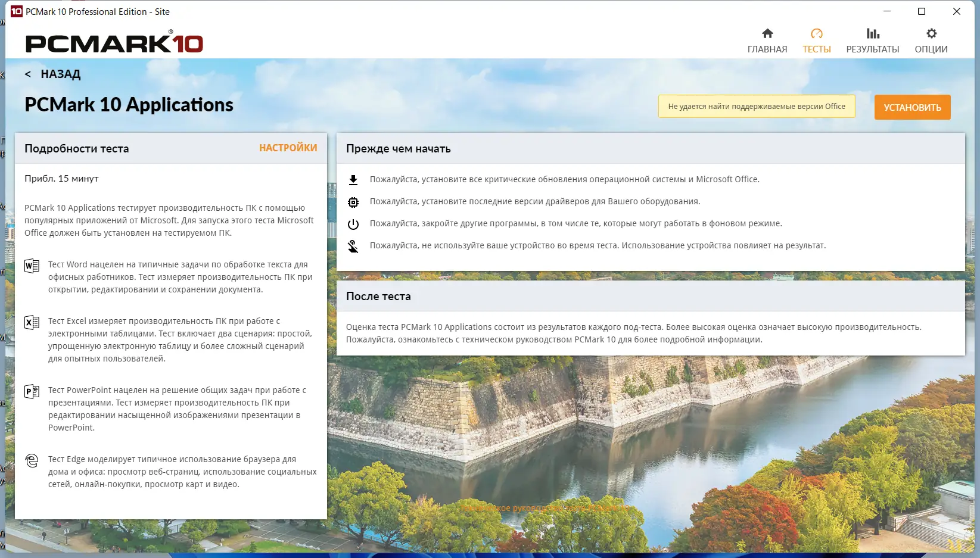Click the orange УСТАНОВИТЬ button
The image size is (980, 558).
(913, 107)
